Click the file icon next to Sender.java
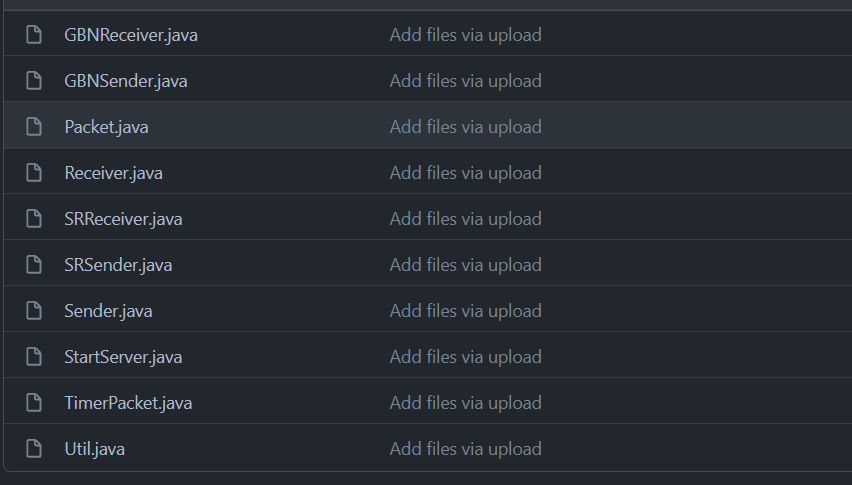 (34, 311)
